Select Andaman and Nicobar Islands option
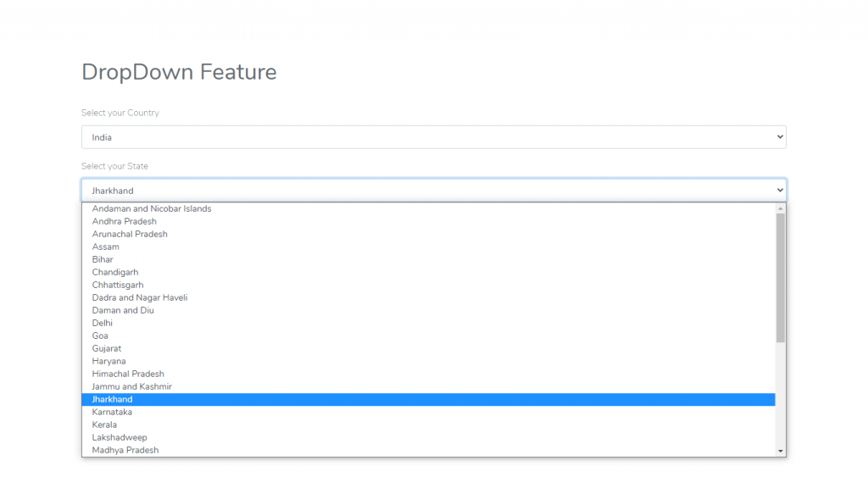The width and height of the screenshot is (868, 488). click(x=152, y=208)
